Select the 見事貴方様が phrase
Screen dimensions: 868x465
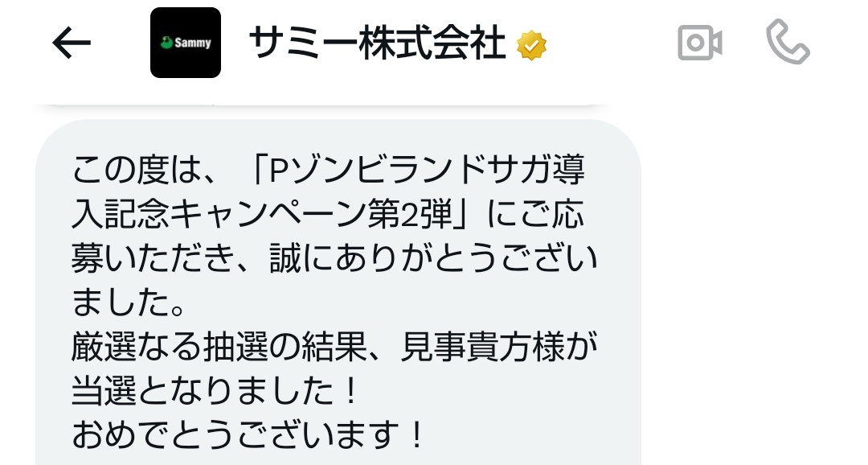[x=499, y=347]
